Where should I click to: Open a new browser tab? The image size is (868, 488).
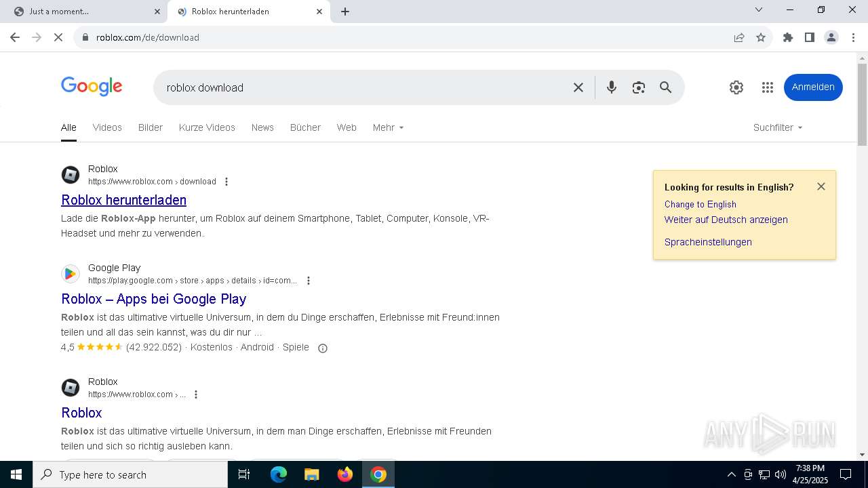[345, 12]
